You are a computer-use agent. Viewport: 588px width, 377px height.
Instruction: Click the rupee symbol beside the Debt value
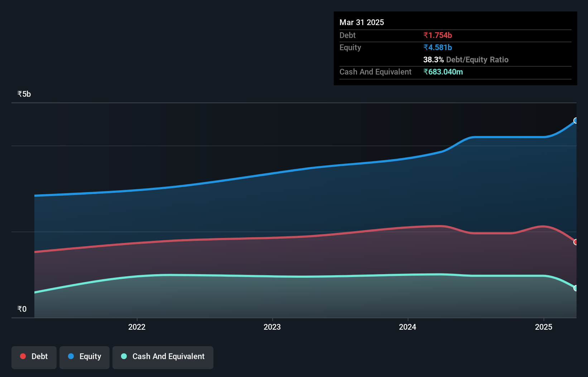point(426,35)
